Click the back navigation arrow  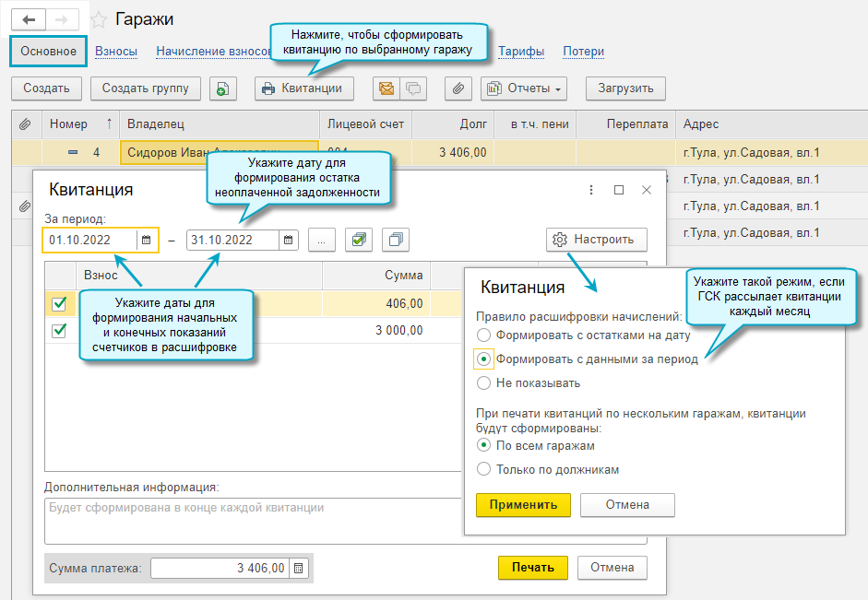(x=30, y=19)
